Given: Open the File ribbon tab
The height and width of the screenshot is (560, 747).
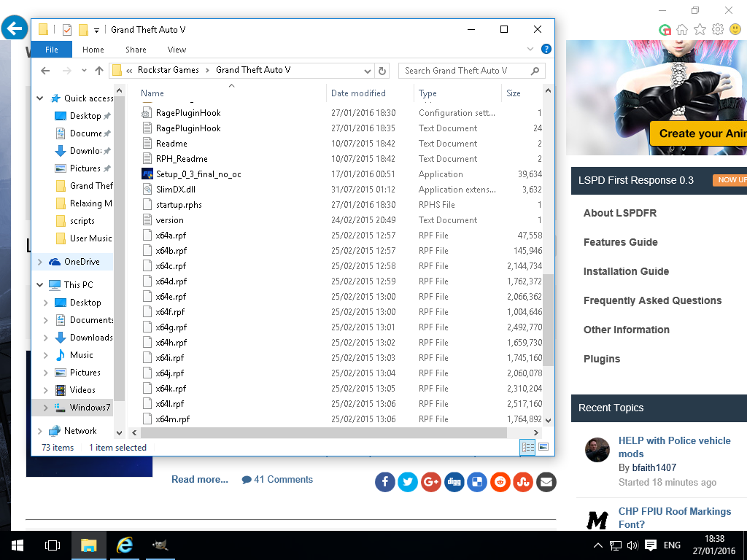Looking at the screenshot, I should (52, 50).
